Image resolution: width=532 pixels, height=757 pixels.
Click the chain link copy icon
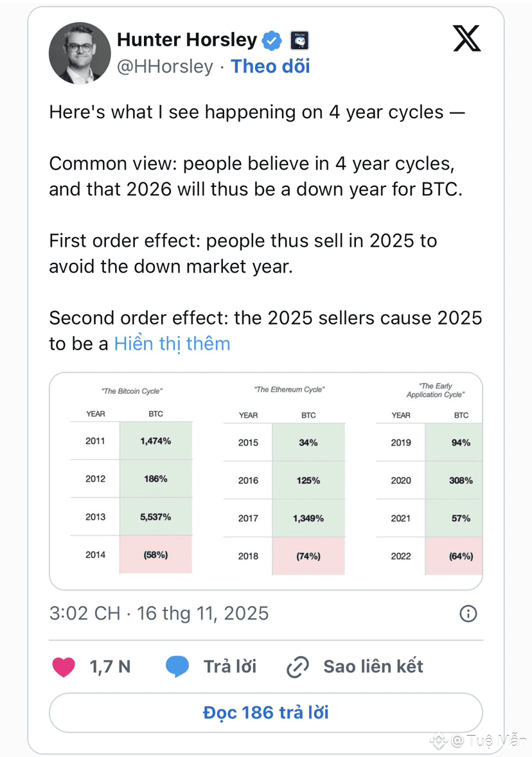[297, 667]
